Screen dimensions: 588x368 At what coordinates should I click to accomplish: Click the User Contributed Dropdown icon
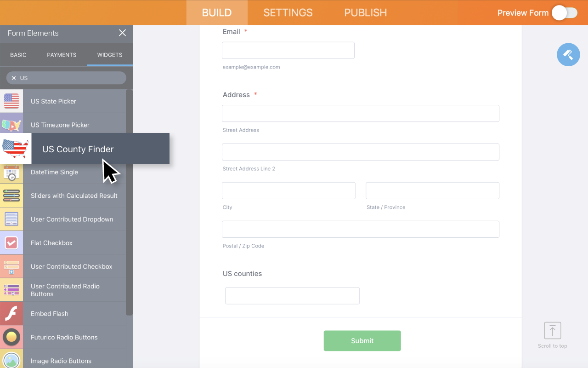point(11,219)
